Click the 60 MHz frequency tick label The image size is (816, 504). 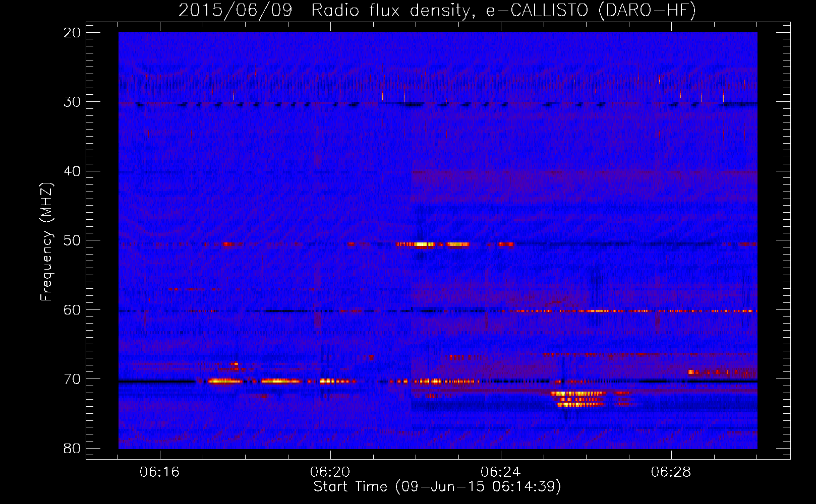point(72,309)
